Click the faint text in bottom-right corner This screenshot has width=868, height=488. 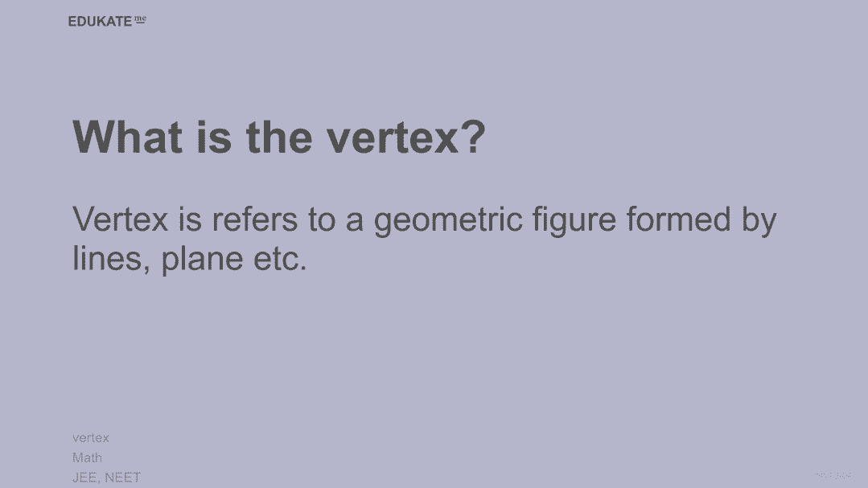pyautogui.click(x=833, y=475)
